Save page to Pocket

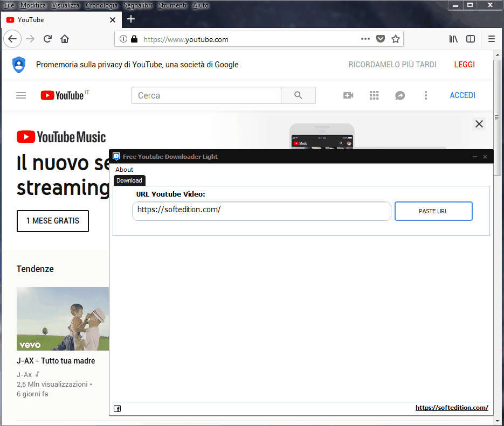coord(381,39)
